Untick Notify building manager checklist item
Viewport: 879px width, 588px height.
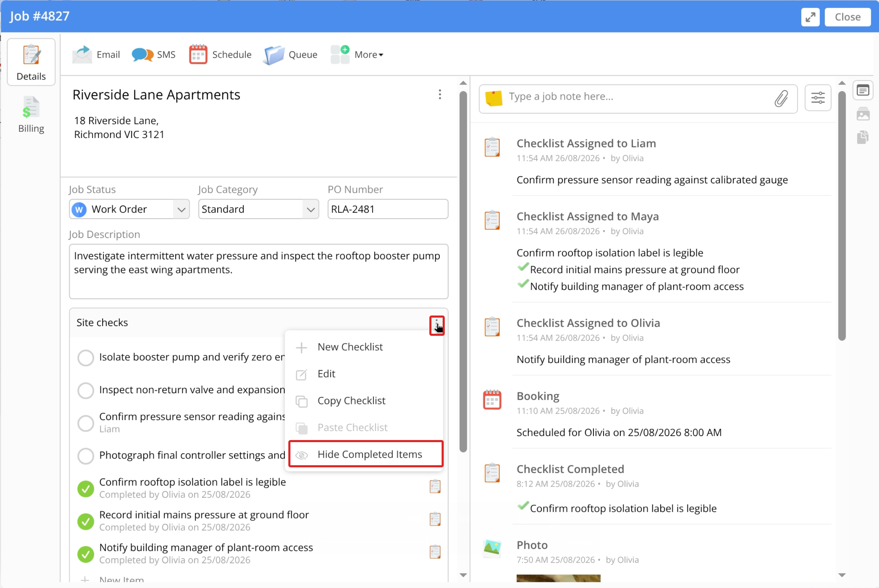[x=85, y=554]
